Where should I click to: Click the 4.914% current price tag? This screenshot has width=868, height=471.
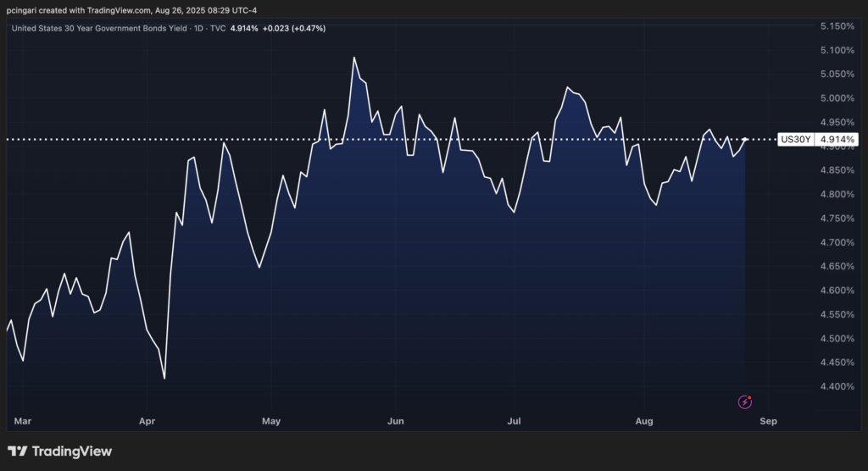tap(837, 139)
